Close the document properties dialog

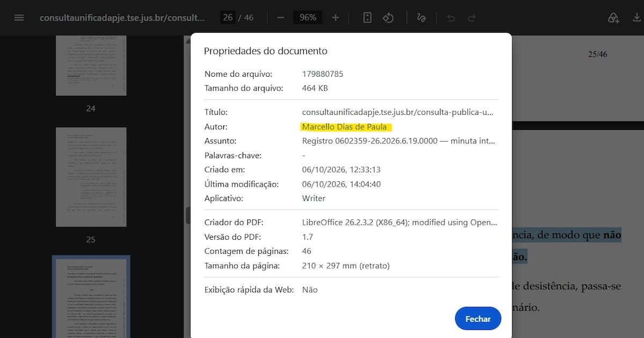478,319
